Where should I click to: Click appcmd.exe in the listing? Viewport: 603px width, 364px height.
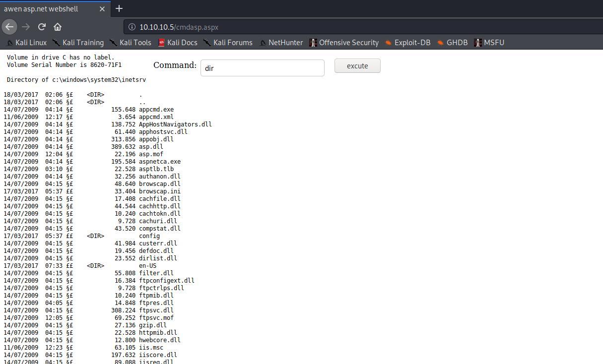tap(156, 110)
